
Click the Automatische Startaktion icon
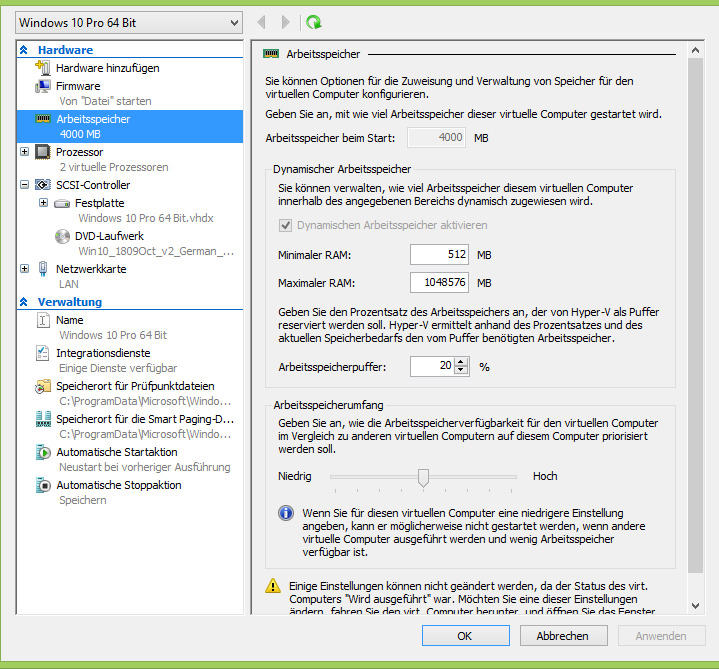point(43,452)
